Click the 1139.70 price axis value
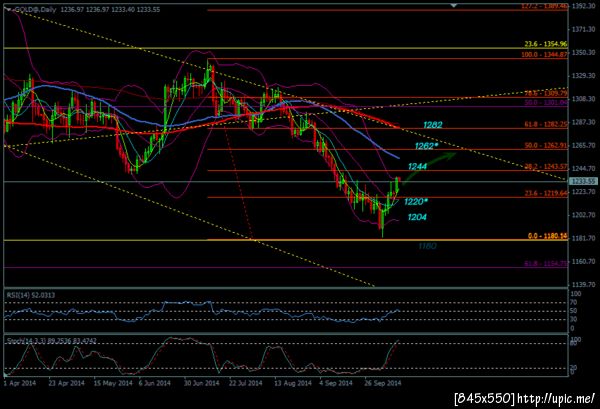 pos(583,285)
